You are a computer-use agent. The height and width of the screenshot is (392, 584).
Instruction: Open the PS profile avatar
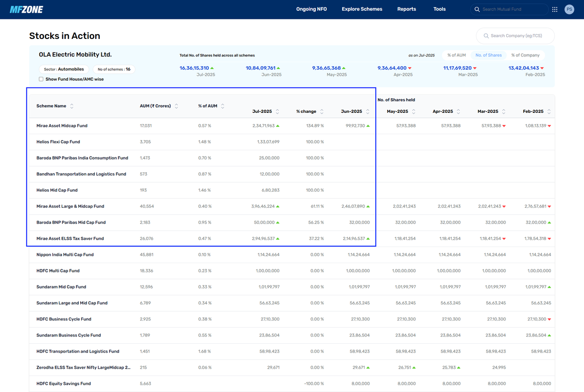tap(569, 9)
